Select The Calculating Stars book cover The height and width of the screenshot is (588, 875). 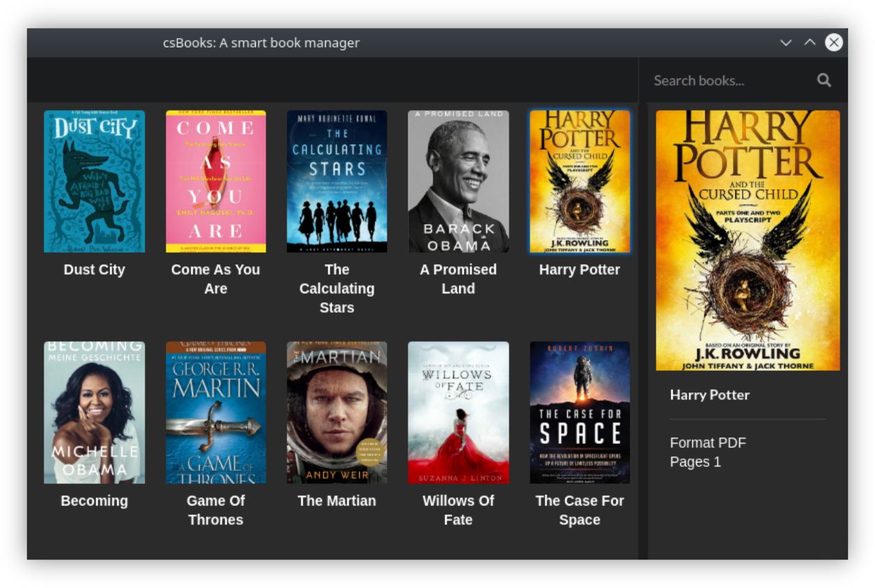point(337,180)
